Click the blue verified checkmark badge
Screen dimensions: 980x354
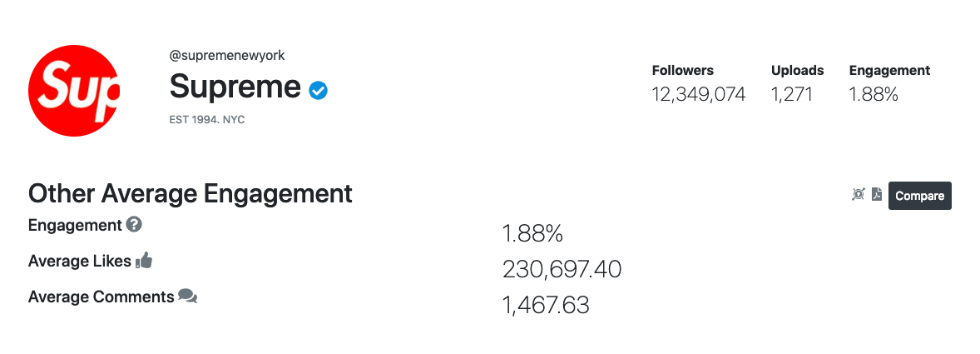[318, 91]
